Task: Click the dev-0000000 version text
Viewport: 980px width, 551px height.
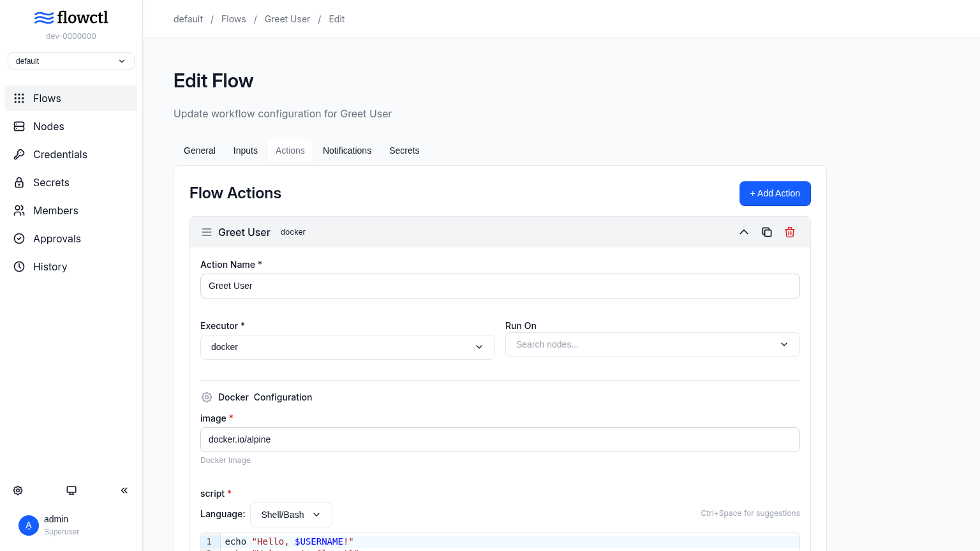Action: pos(71,36)
